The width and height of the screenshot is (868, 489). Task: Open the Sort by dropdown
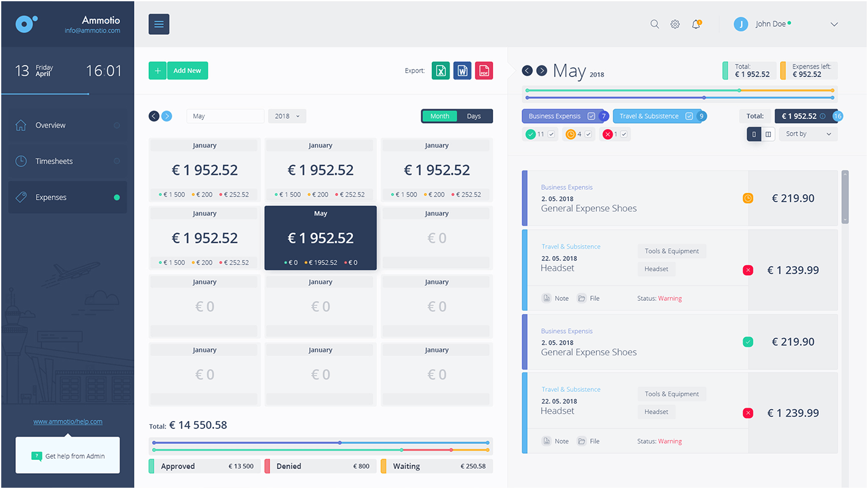tap(808, 133)
